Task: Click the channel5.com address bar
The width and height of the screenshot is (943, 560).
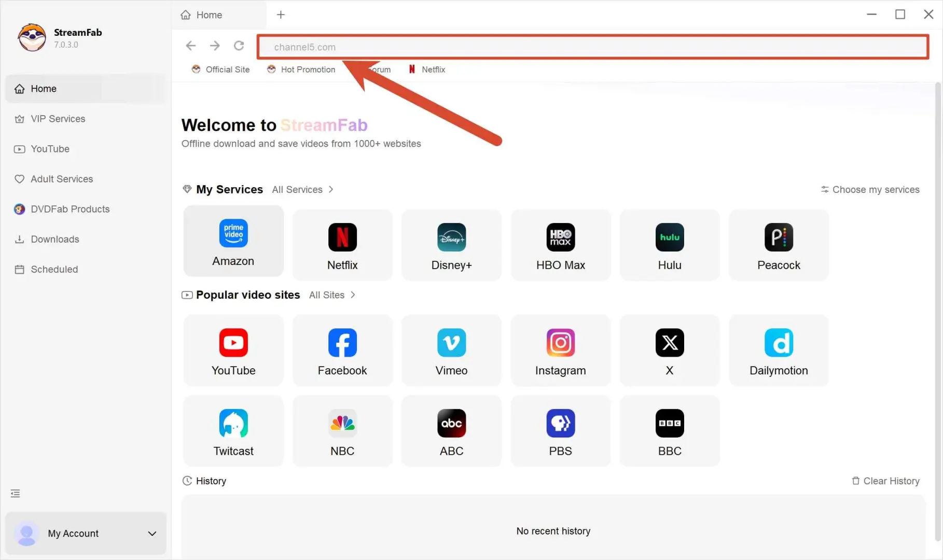Action: coord(593,47)
